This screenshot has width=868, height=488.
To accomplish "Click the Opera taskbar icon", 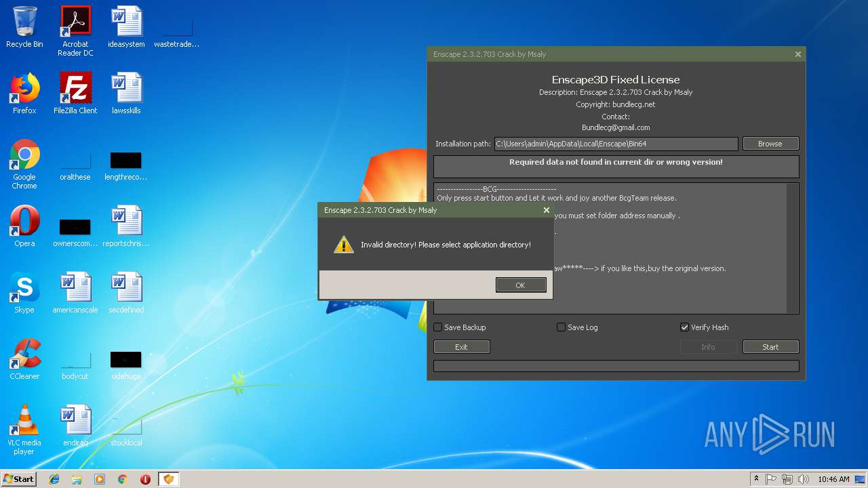I will click(x=145, y=479).
